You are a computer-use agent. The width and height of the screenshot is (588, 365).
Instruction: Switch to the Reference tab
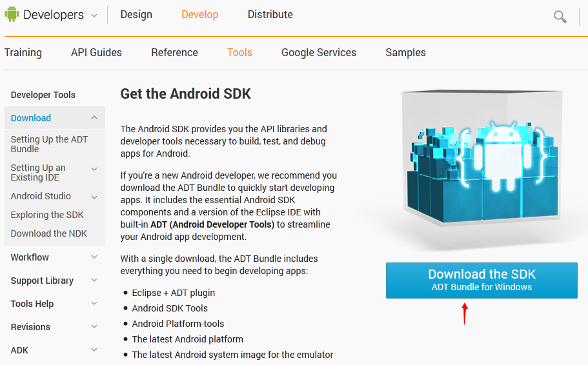click(x=174, y=52)
